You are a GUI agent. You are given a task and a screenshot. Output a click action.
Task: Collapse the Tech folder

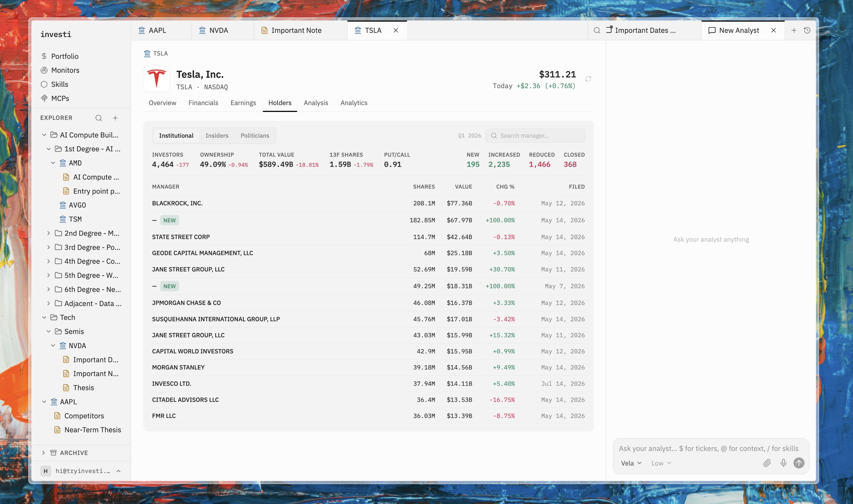44,317
